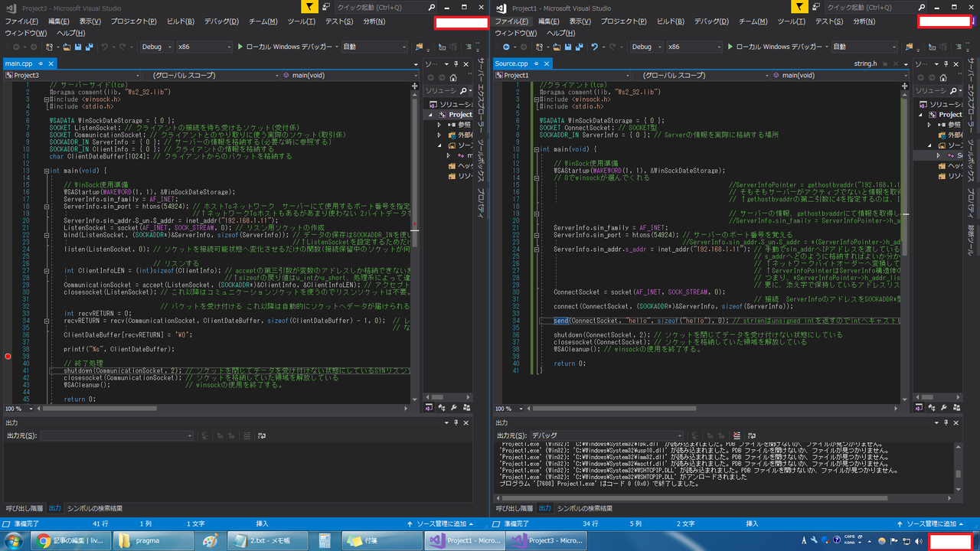
Task: Open デバッグ(D) menu in Project1
Action: pos(711,21)
